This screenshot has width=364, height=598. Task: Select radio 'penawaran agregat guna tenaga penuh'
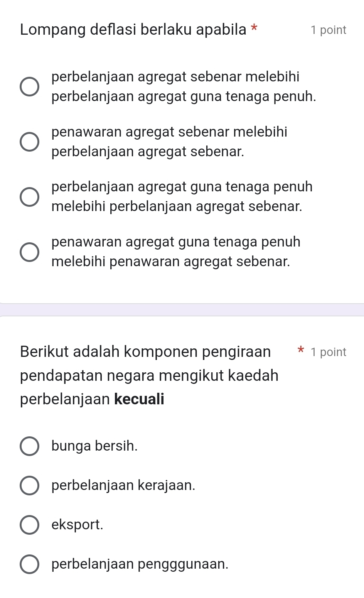(29, 252)
